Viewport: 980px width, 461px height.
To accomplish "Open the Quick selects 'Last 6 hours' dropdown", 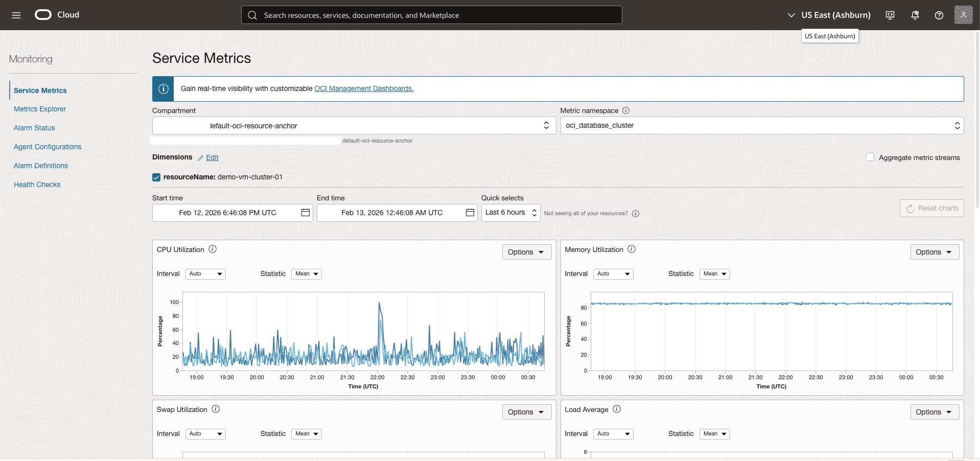I will (x=510, y=213).
